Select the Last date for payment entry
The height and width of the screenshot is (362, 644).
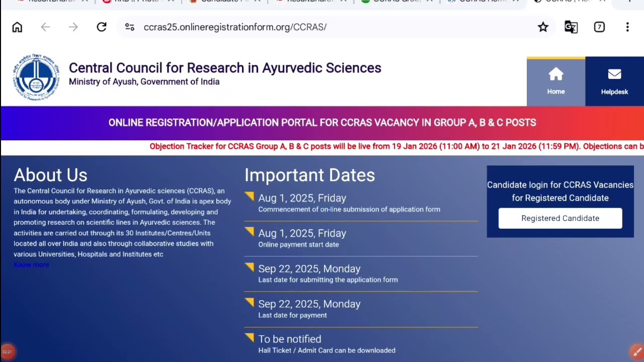pyautogui.click(x=361, y=309)
